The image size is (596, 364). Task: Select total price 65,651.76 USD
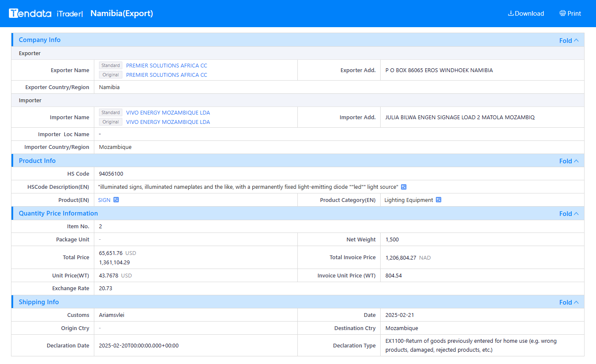click(117, 253)
